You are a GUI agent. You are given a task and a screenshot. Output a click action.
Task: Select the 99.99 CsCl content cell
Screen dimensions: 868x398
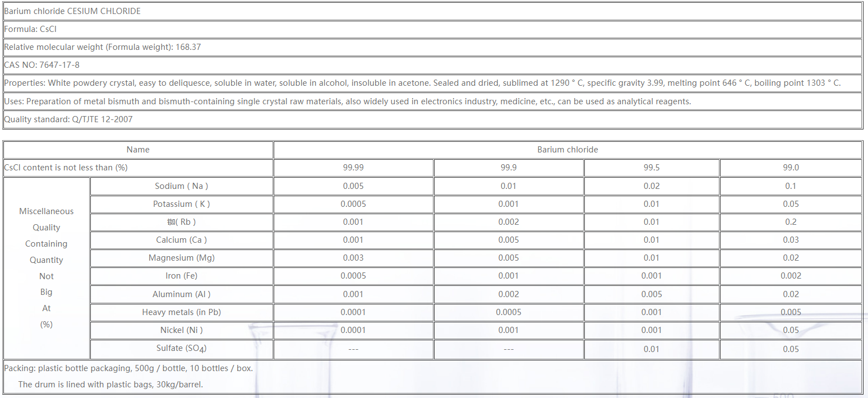tap(353, 168)
